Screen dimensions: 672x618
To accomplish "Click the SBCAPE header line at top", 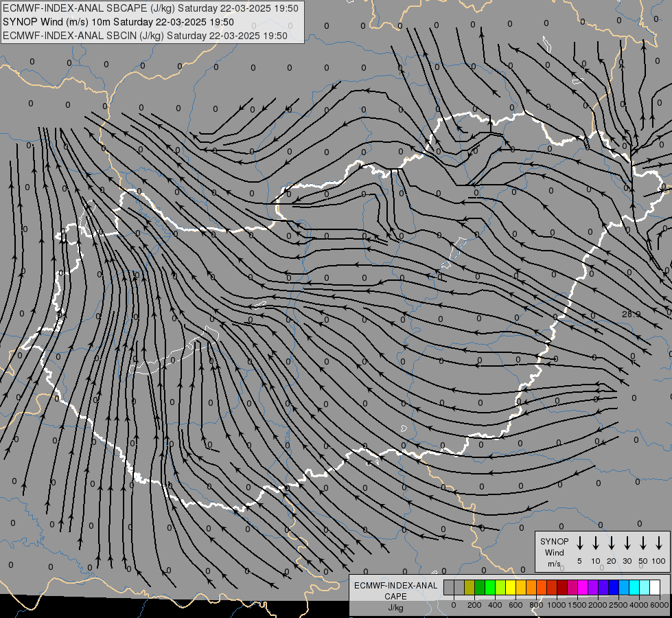I will (x=150, y=8).
